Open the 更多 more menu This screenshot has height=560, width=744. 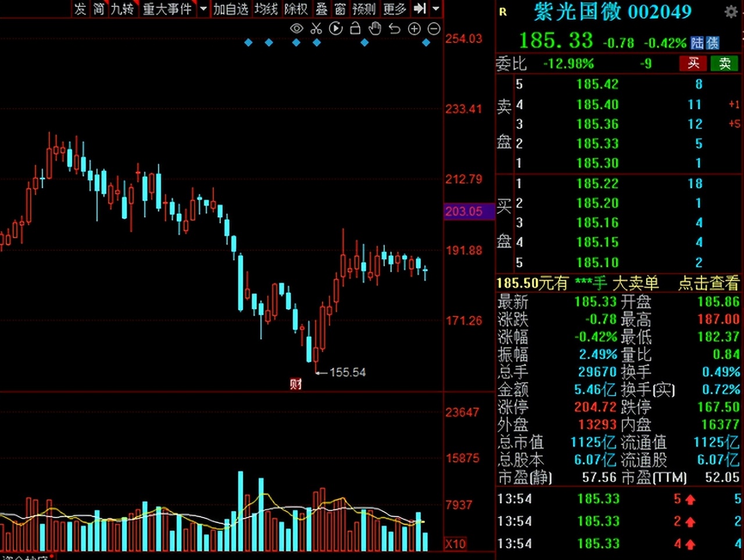[395, 9]
